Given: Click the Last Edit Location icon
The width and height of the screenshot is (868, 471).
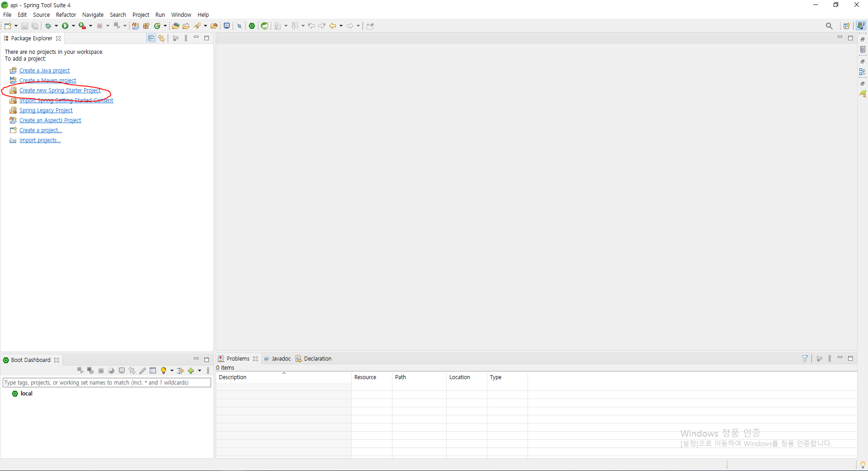Looking at the screenshot, I should click(311, 26).
